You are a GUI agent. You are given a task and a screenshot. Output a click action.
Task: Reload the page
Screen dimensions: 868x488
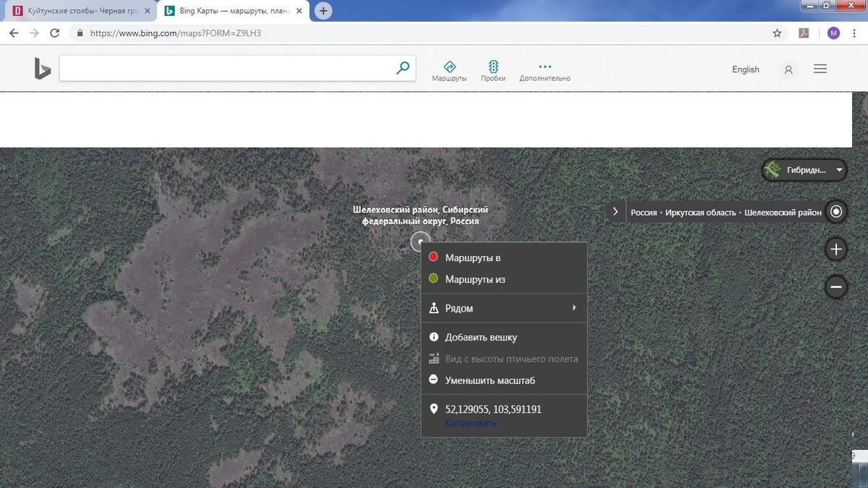tap(54, 33)
